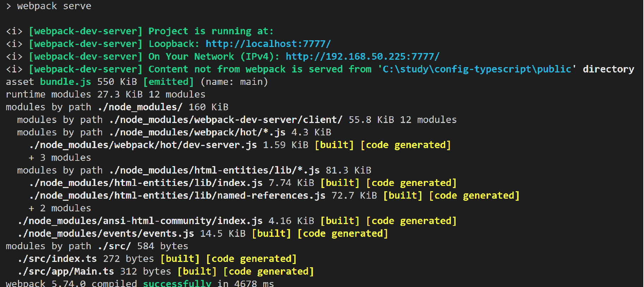Click the './src/app/Main.ts' file path
This screenshot has width=644, height=287.
(x=66, y=271)
